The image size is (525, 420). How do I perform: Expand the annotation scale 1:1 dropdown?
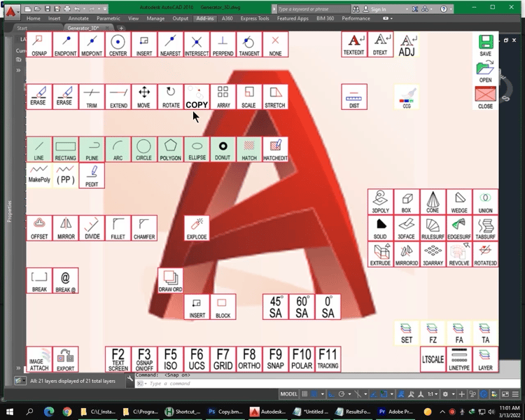coord(436,394)
